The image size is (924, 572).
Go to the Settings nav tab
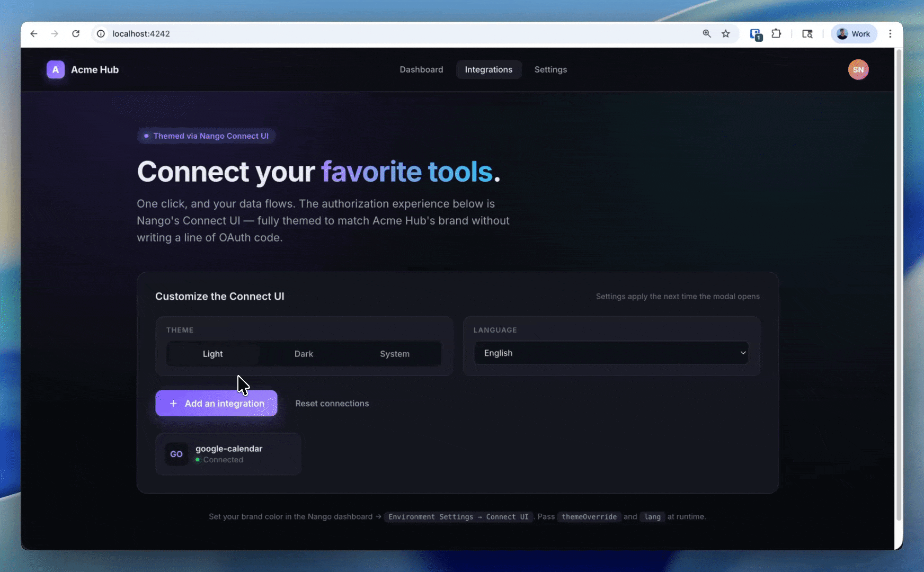coord(550,69)
